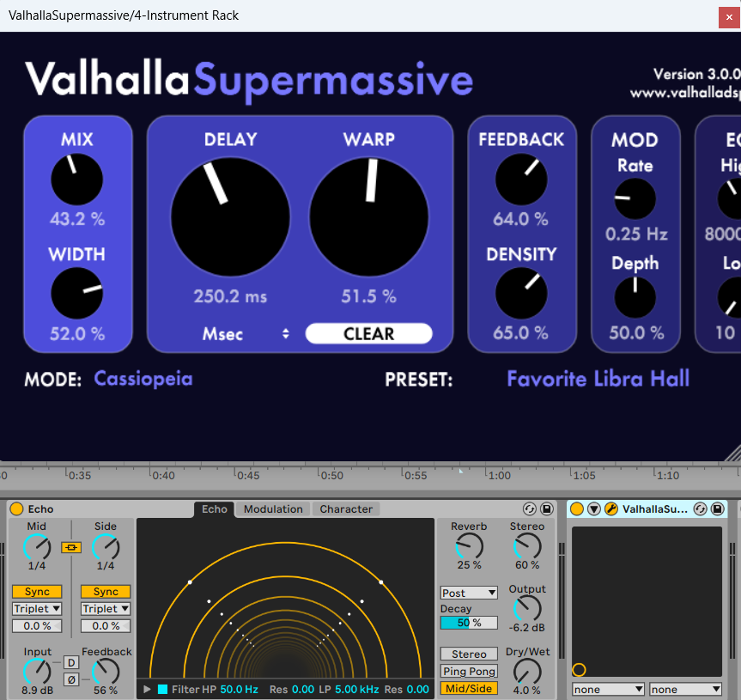Click the 1:00 mark on the timeline ruler
This screenshot has height=700, width=741.
click(x=500, y=475)
